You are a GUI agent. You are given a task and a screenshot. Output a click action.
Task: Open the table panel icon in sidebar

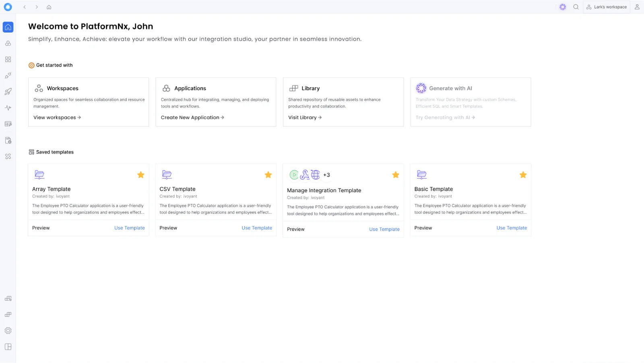(8, 124)
